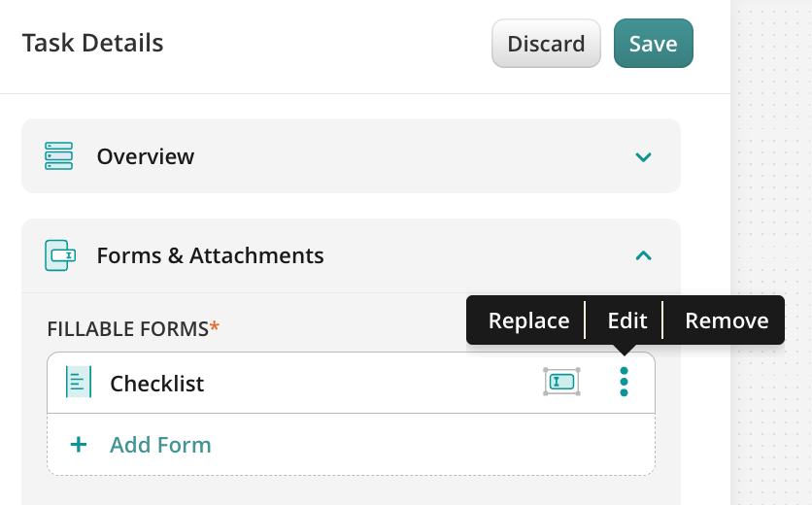This screenshot has width=812, height=505.
Task: Click the fillable field icon beside Checklist
Action: [562, 382]
